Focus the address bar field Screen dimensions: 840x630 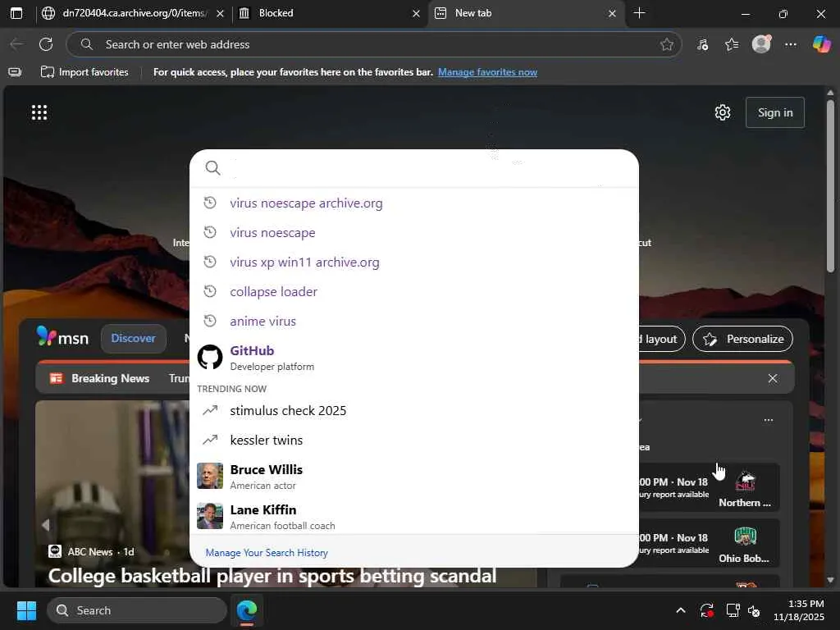(373, 44)
